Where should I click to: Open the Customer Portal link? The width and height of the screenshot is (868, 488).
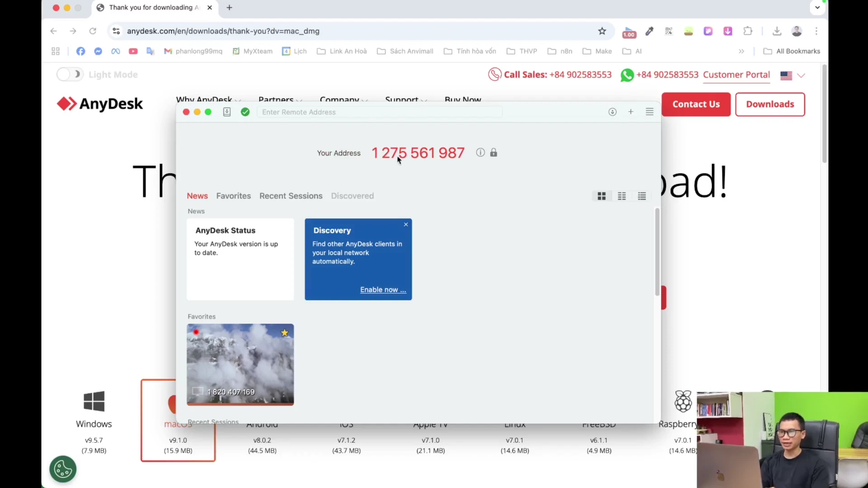(736, 75)
